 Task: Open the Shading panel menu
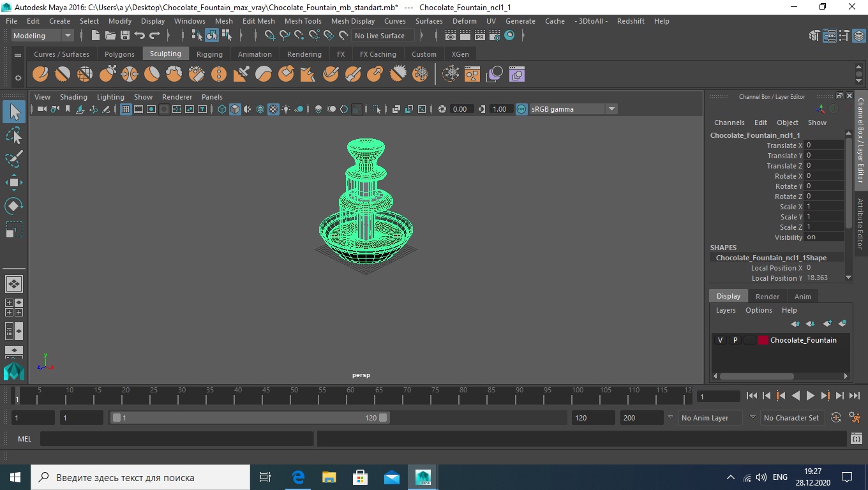click(73, 97)
